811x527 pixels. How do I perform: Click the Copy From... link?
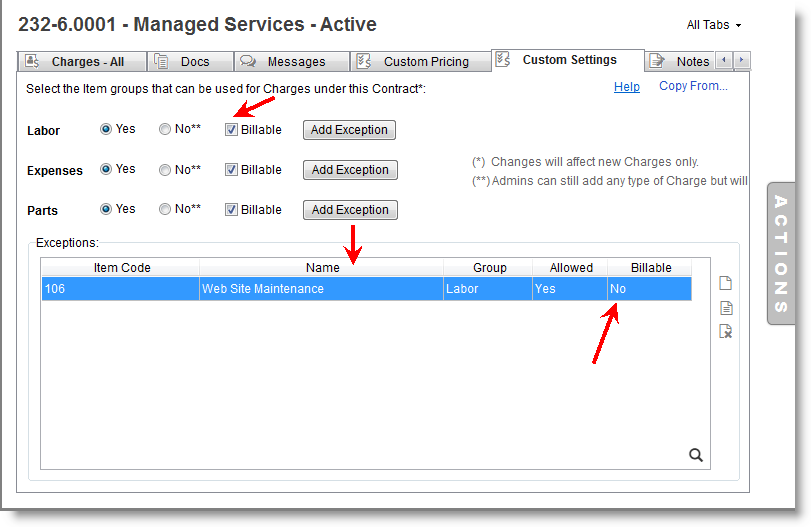click(693, 87)
